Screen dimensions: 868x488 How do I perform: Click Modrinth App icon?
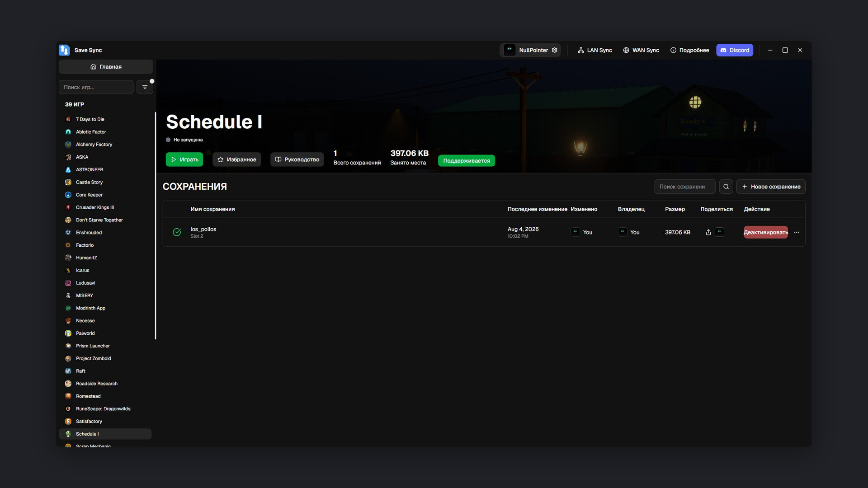pos(68,308)
